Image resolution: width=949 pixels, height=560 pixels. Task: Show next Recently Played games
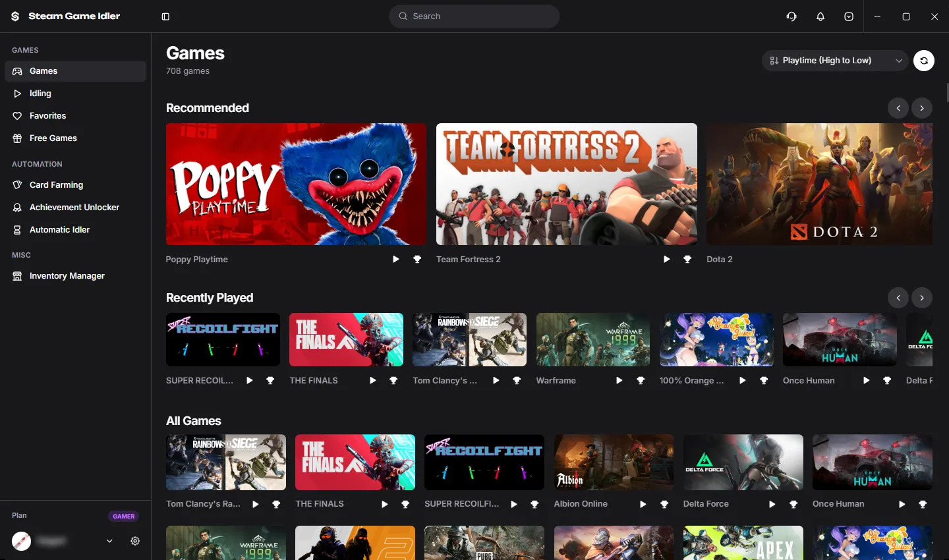[922, 298]
